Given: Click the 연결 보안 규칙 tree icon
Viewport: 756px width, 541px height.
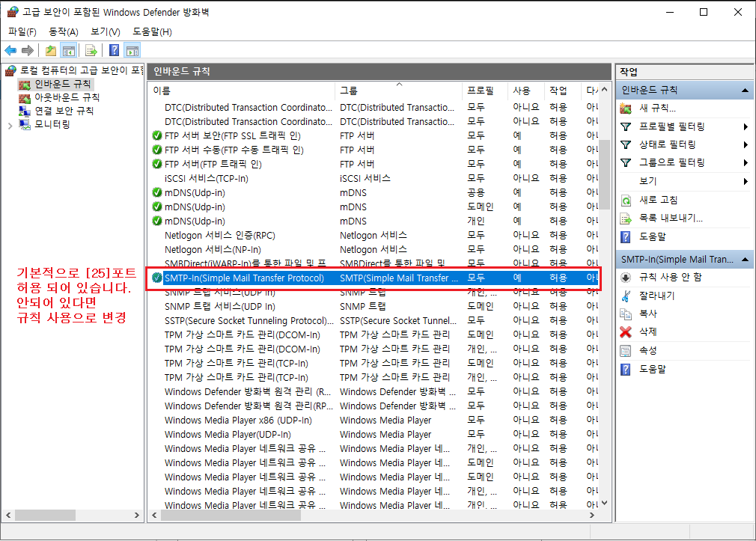Looking at the screenshot, I should coord(25,111).
